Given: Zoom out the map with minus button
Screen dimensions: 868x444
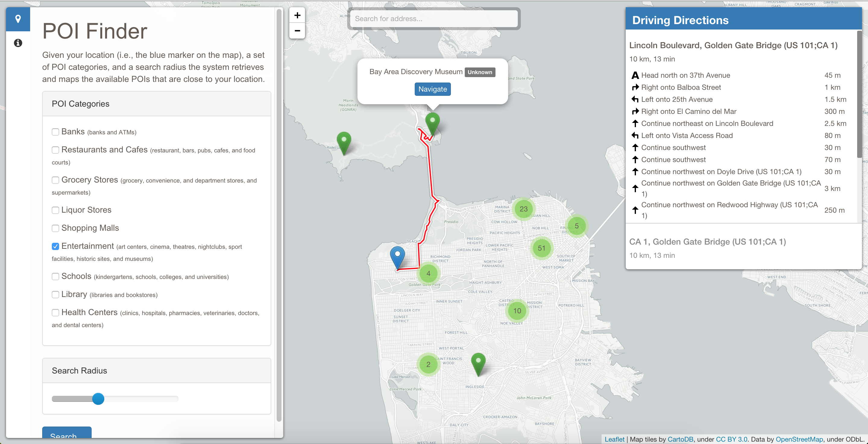Looking at the screenshot, I should pyautogui.click(x=297, y=31).
